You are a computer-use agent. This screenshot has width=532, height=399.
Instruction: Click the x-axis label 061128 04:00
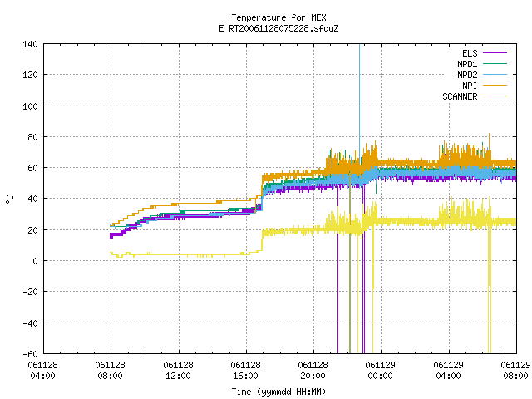[x=42, y=371]
